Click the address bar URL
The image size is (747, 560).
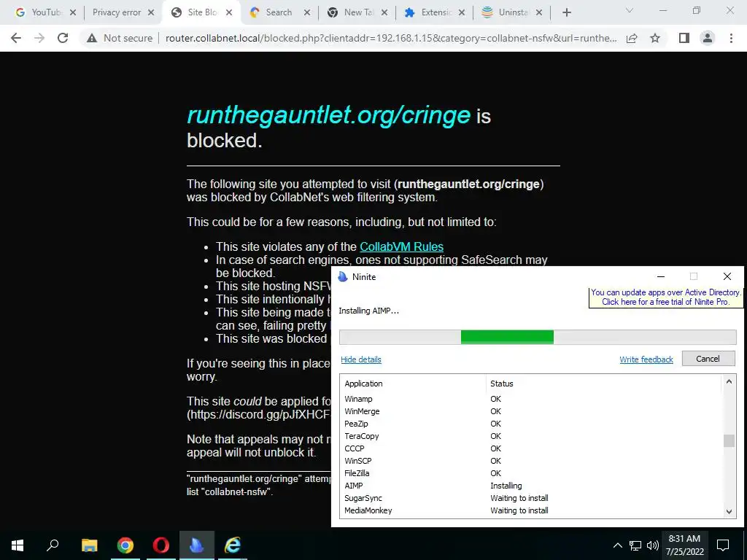(x=391, y=38)
